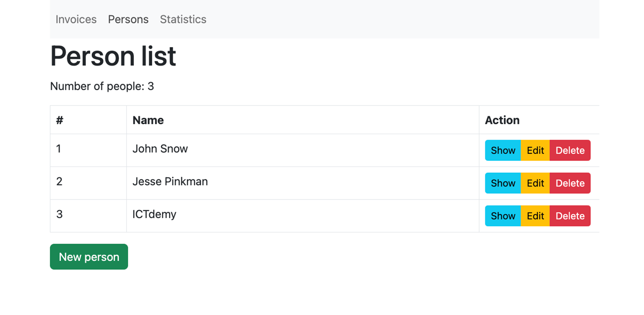Click the Name column header
Image resolution: width=644 pixels, height=315 pixels.
(x=148, y=120)
